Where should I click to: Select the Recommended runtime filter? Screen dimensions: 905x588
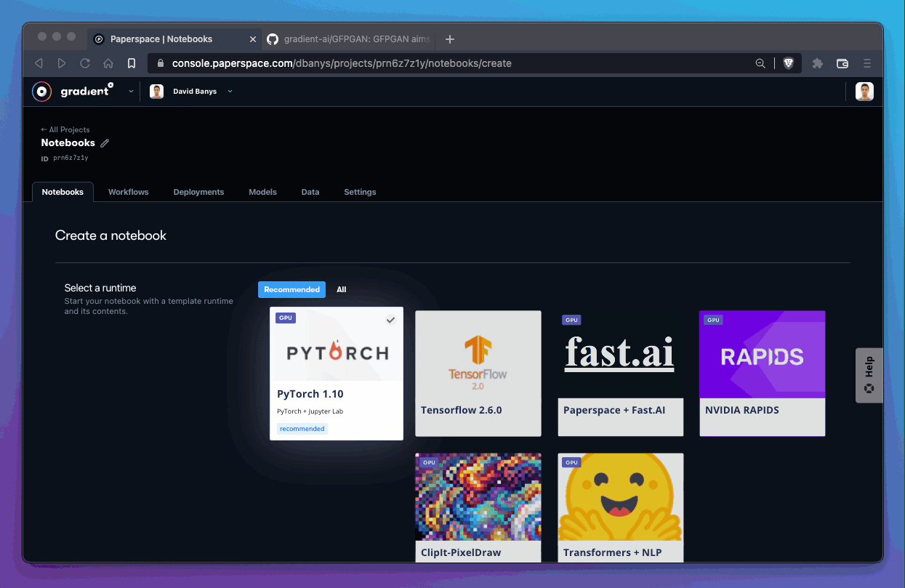coord(291,289)
